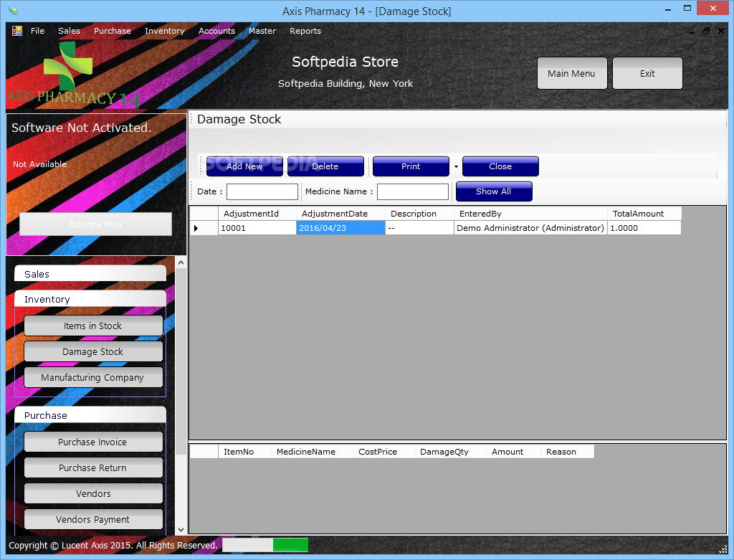Open Vendors Payment
This screenshot has height=560, width=734.
pos(93,519)
